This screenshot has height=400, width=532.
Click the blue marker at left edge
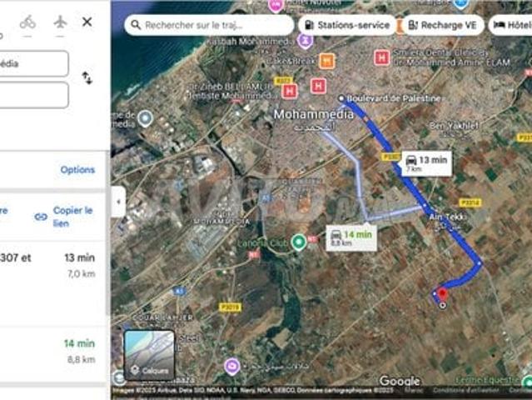point(146,118)
